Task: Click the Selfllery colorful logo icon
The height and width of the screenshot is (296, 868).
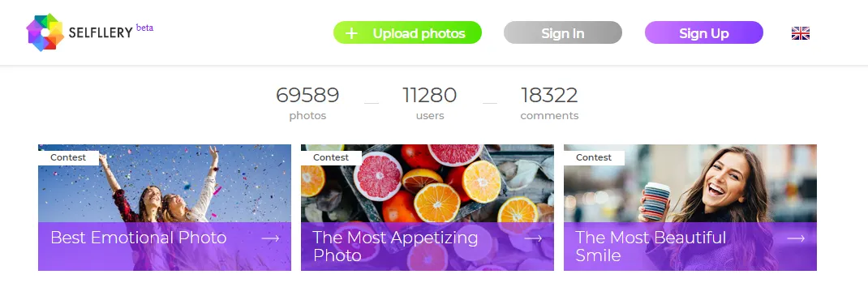Action: coord(45,32)
